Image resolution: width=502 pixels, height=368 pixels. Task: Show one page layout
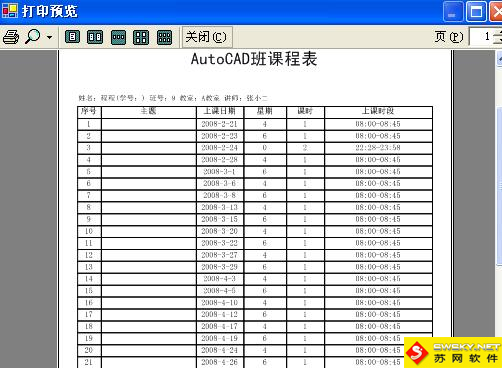[72, 37]
